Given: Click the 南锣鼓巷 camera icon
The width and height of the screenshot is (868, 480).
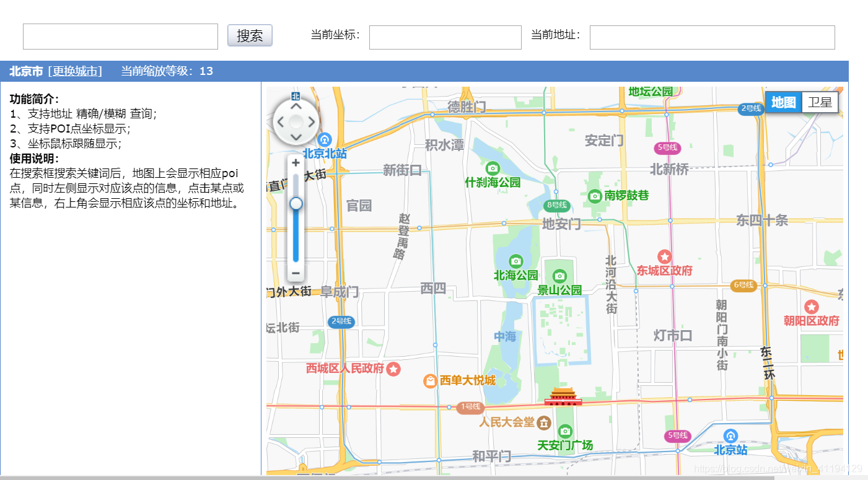Looking at the screenshot, I should point(595,196).
